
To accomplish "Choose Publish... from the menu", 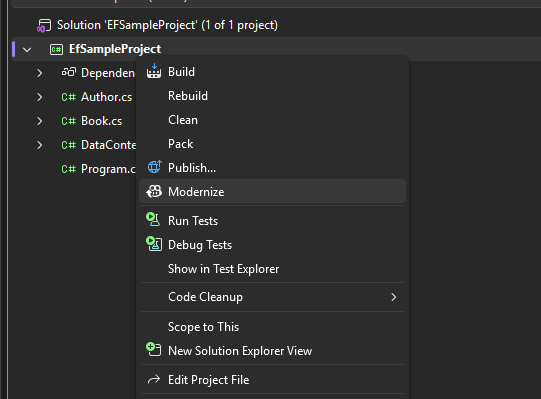I will [272, 168].
